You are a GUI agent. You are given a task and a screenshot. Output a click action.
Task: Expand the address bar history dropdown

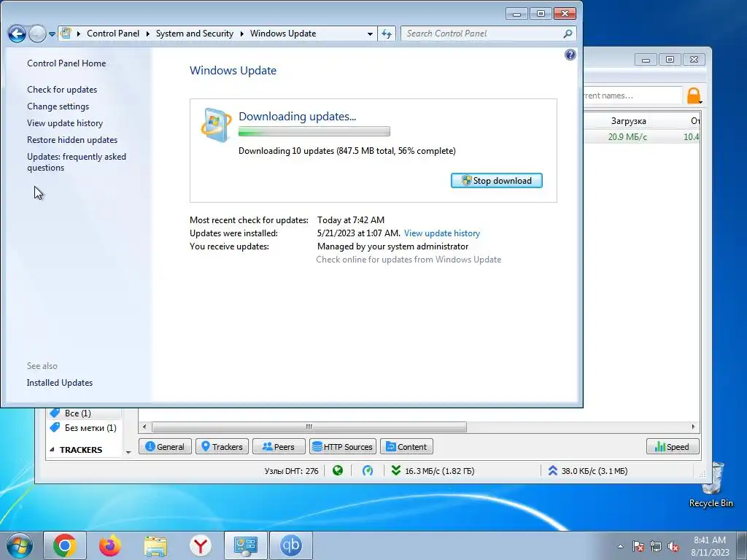370,34
